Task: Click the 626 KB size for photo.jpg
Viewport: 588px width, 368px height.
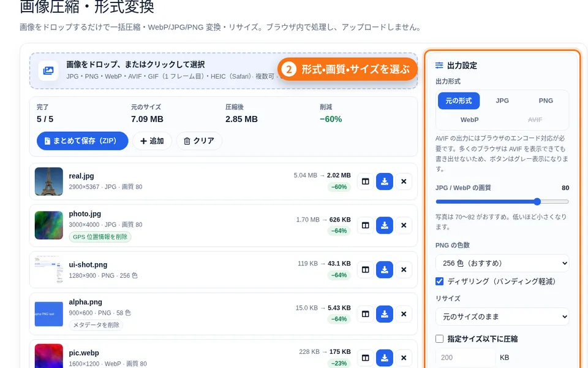Action: click(340, 220)
